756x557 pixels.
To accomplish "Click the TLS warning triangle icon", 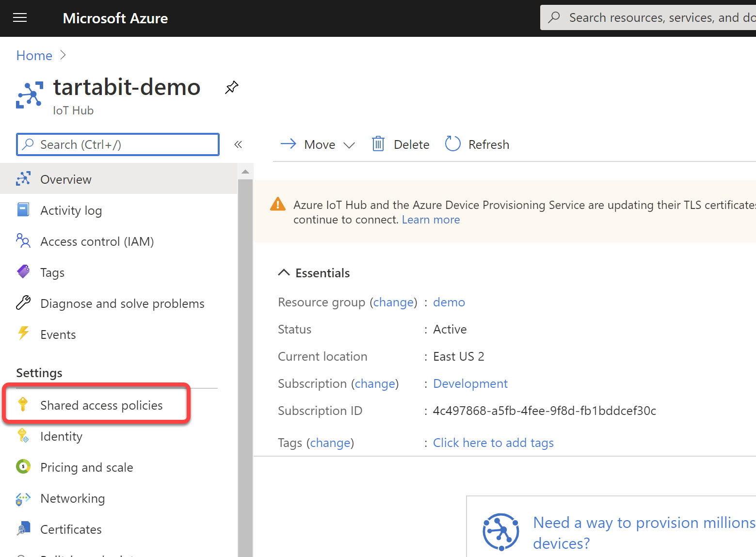I will coord(278,204).
